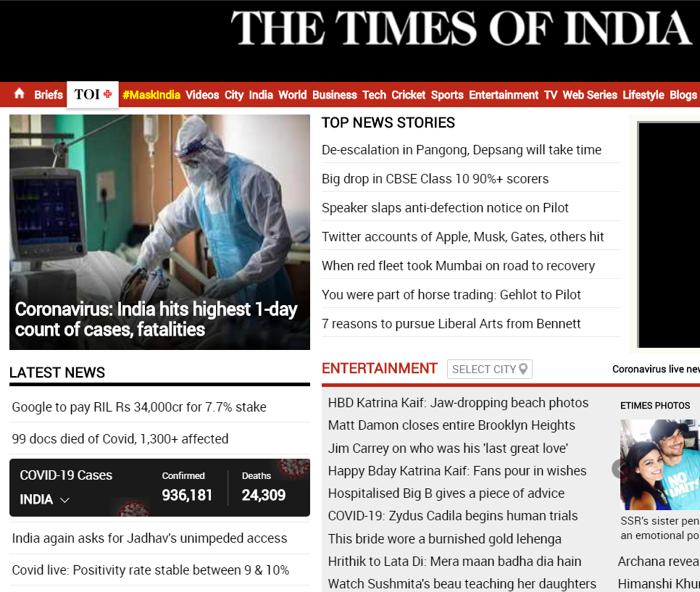Click the location pin icon in Select City
The height and width of the screenshot is (592, 700).
(x=523, y=370)
